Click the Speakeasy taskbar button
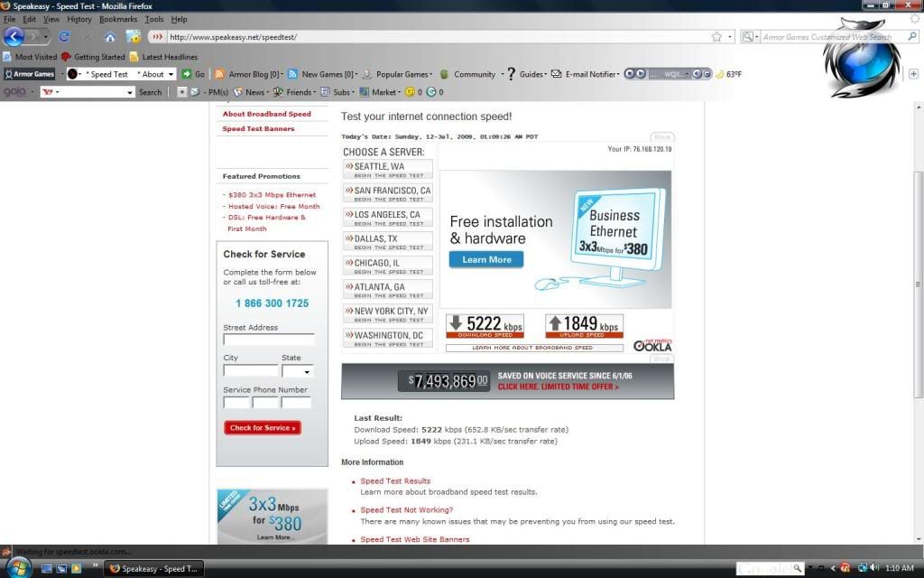Image resolution: width=924 pixels, height=578 pixels. click(153, 569)
